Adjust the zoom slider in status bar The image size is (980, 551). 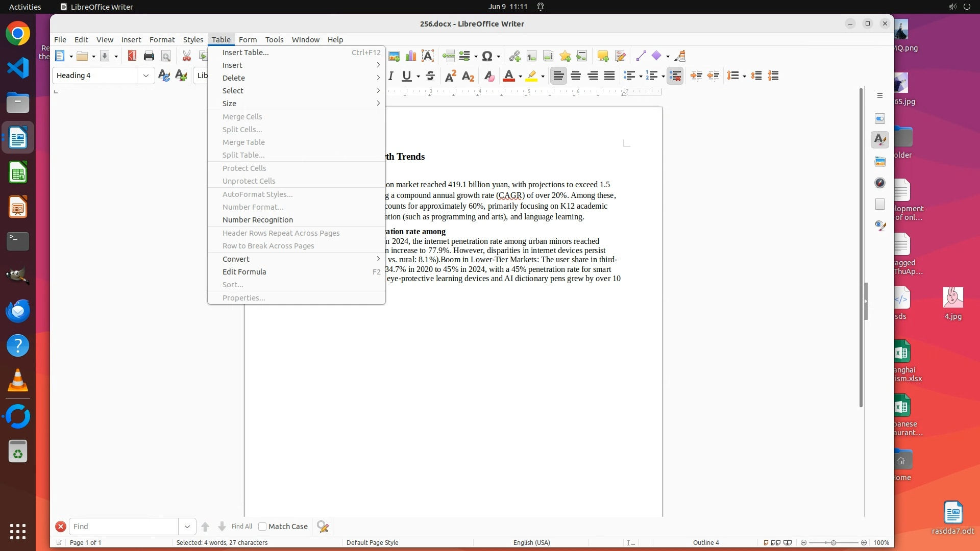833,543
